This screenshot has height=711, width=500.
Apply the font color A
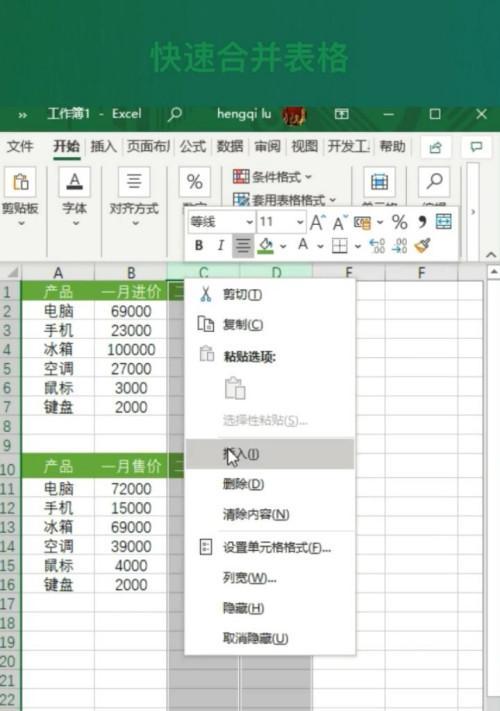[303, 245]
